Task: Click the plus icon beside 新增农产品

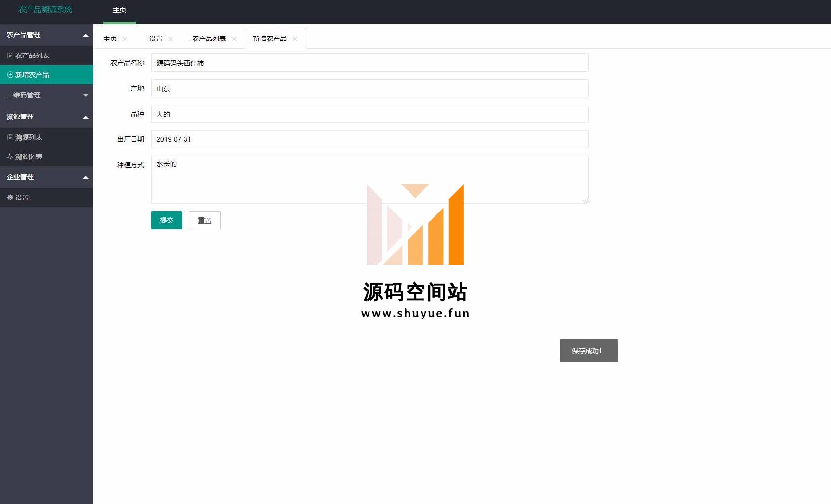Action: click(x=10, y=75)
